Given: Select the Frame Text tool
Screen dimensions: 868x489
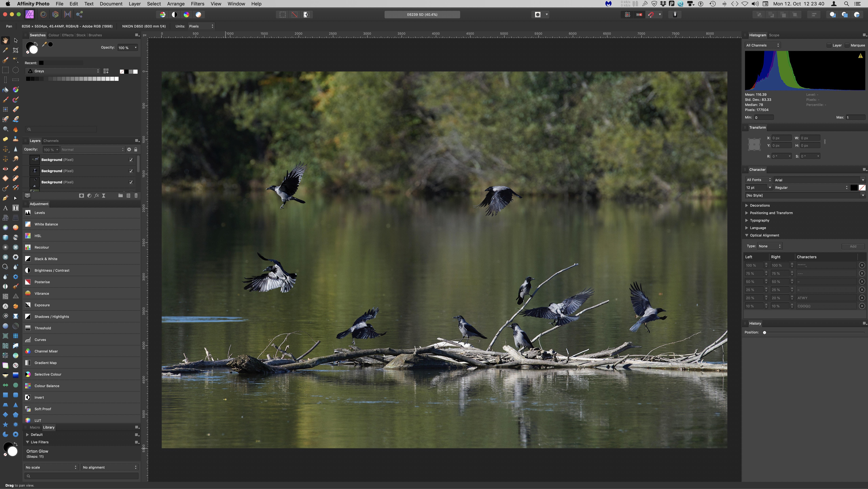Looking at the screenshot, I should [x=15, y=208].
